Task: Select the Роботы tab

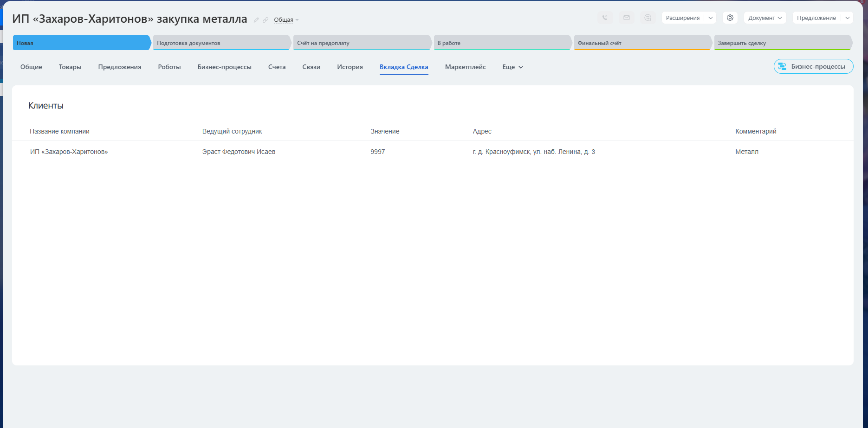Action: 169,67
